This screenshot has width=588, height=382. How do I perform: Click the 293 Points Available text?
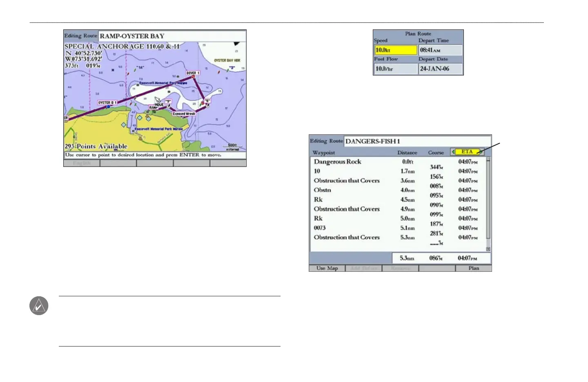click(x=96, y=146)
